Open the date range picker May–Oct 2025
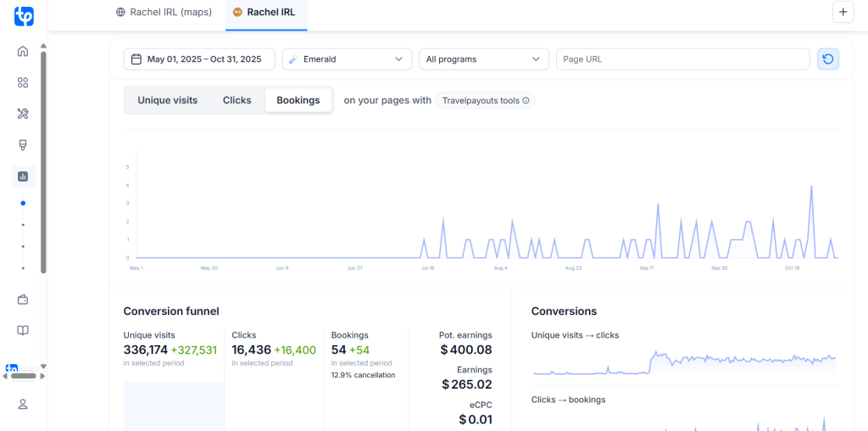 pos(199,59)
